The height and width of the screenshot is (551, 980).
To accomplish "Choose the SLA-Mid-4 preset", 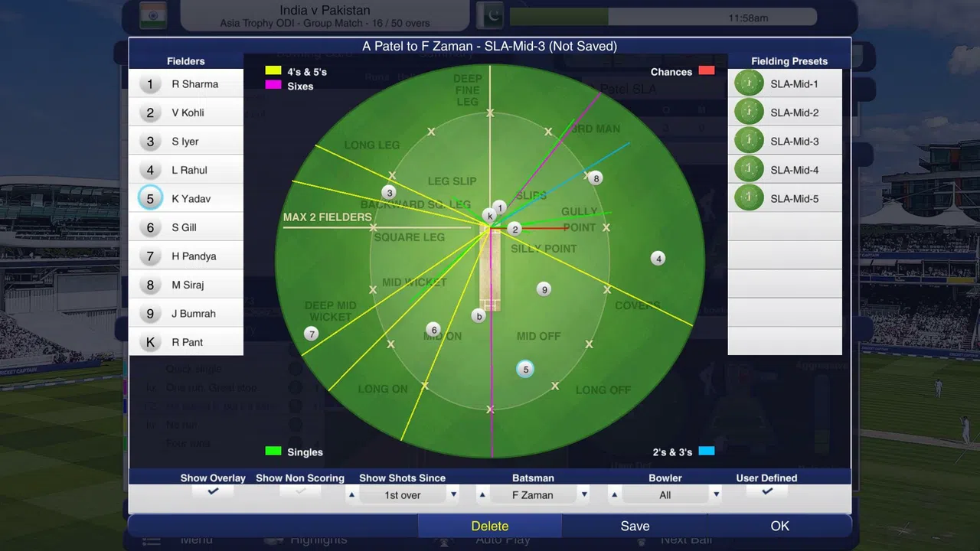I will pos(785,170).
